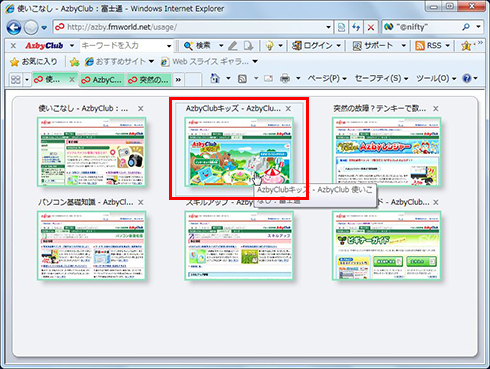Open the Home icon dropdown arrow
490x369 pixels.
pyautogui.click(x=228, y=79)
